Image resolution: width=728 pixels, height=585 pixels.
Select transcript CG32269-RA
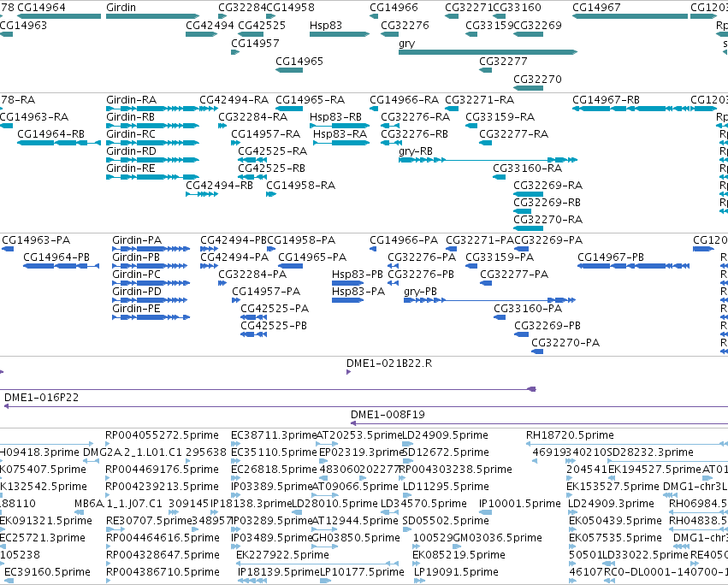coord(547,186)
